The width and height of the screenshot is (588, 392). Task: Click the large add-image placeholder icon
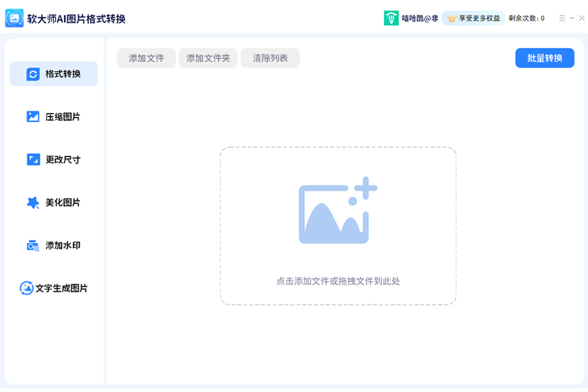(x=338, y=211)
